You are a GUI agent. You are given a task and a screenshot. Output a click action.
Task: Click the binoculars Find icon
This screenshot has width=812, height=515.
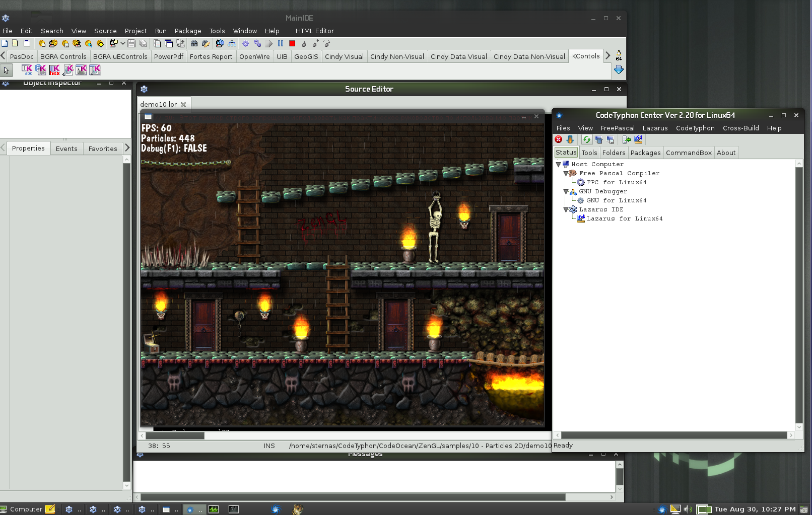point(194,43)
